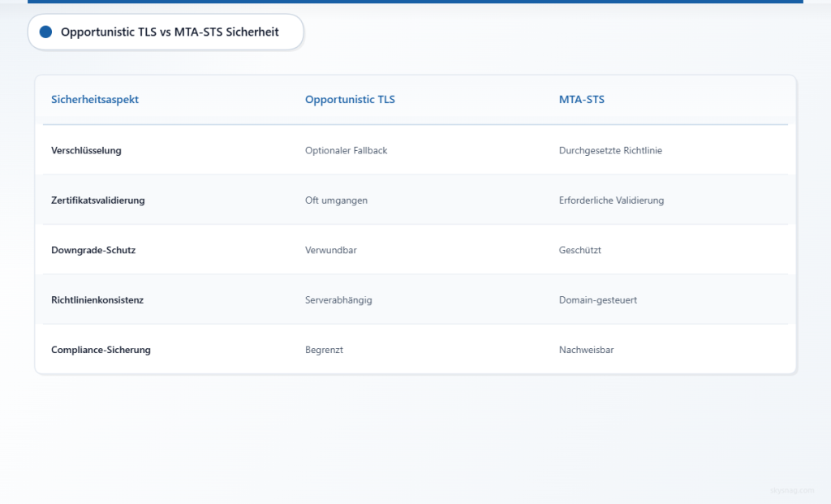Screen dimensions: 831x504
Task: Click the 'Sicherheitsaspekt' column header
Action: pos(95,99)
